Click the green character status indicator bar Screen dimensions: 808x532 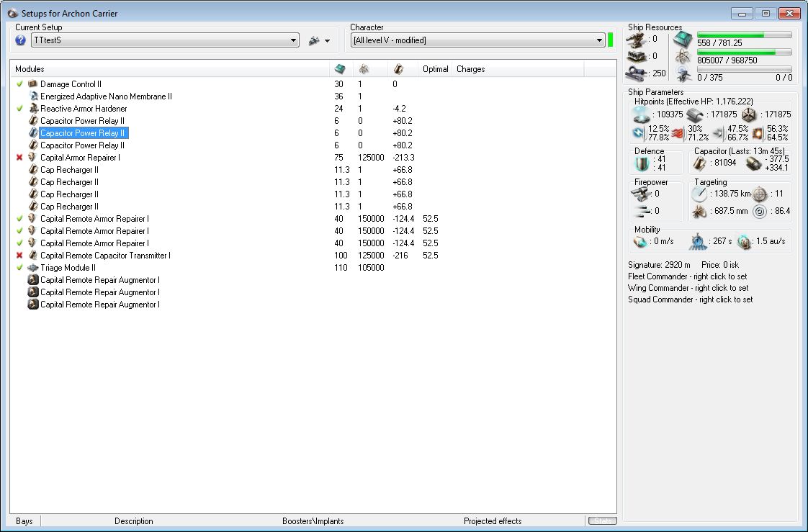pyautogui.click(x=611, y=40)
